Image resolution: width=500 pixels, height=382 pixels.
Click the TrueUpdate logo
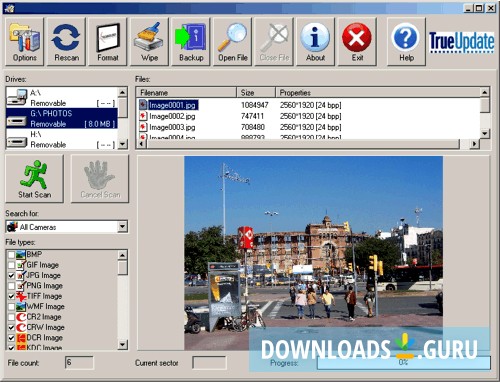click(x=462, y=42)
